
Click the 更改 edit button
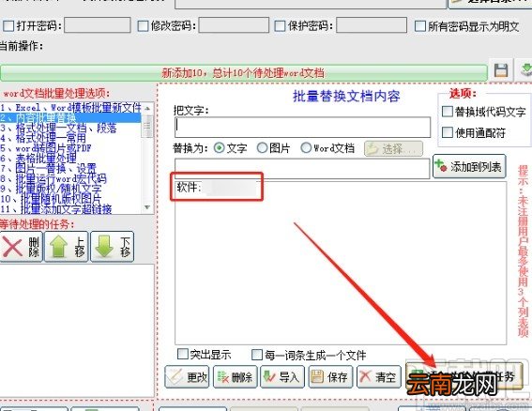click(187, 376)
